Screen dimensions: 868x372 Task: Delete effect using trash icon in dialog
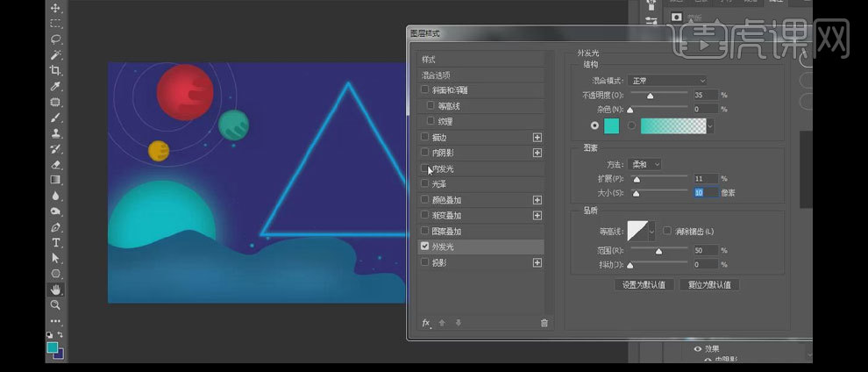(x=544, y=323)
